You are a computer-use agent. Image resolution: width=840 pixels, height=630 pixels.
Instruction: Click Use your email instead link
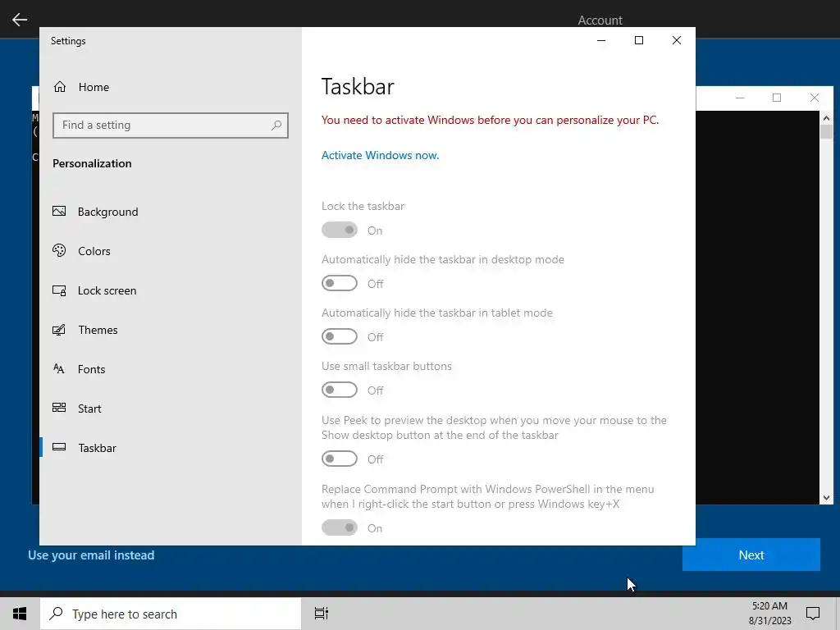(91, 555)
